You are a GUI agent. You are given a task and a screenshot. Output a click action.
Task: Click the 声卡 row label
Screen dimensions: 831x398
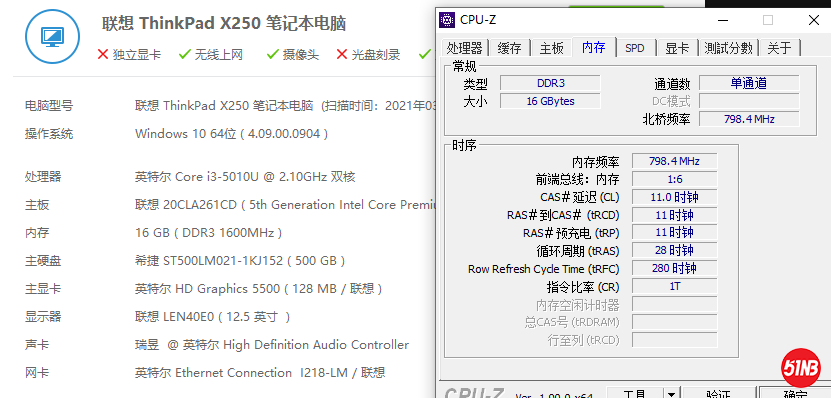point(37,345)
